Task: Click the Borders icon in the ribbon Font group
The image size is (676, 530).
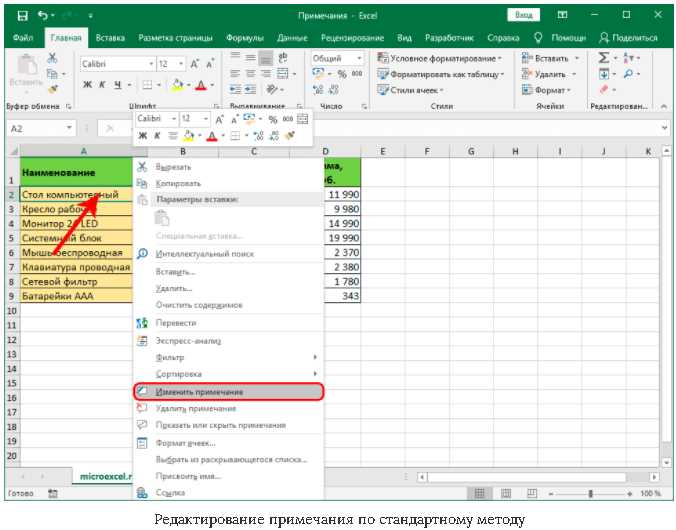Action: 147,85
